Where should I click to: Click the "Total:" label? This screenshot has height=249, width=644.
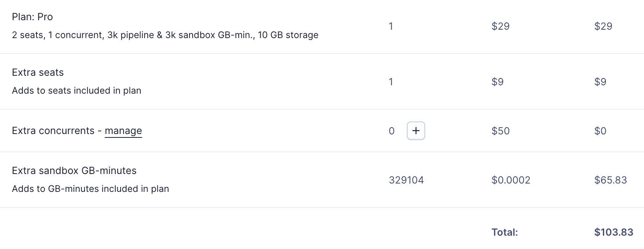(x=505, y=232)
